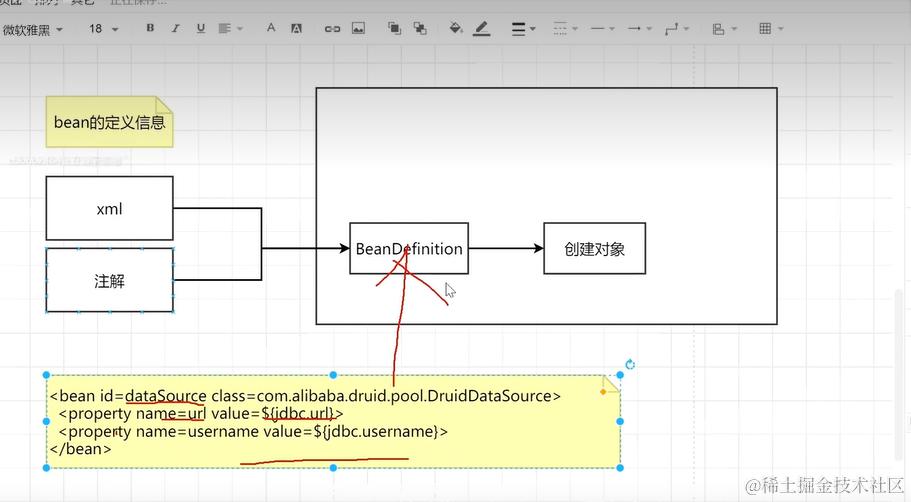Click the rotate handle of the selected note

[630, 364]
